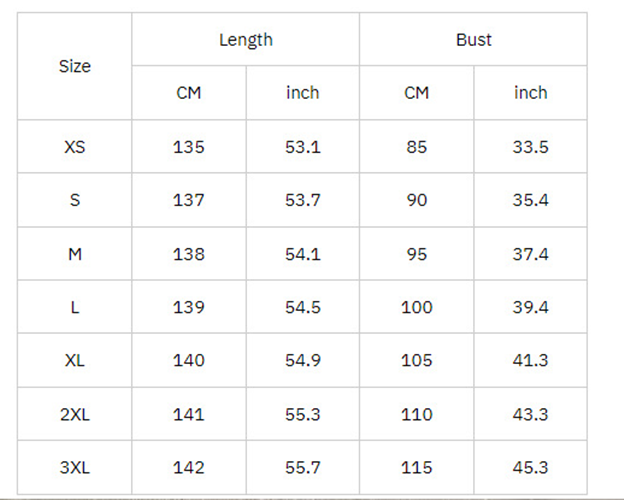Click the 140 length CM cell
Image resolution: width=624 pixels, height=500 pixels.
point(188,360)
